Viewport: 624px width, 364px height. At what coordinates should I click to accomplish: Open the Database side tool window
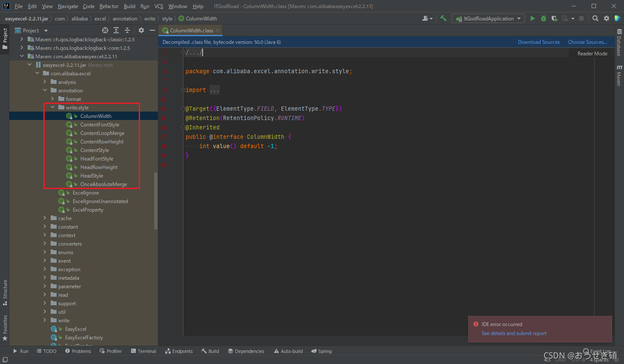[619, 43]
